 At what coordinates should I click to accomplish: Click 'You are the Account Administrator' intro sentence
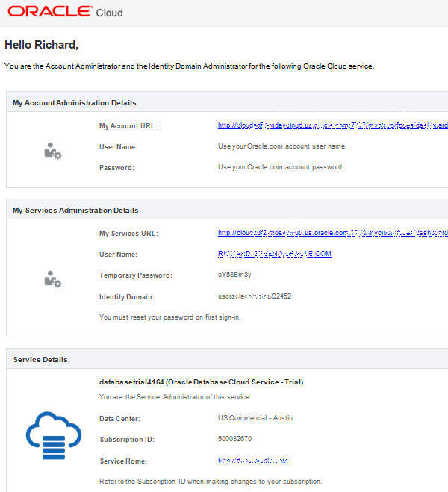[189, 66]
